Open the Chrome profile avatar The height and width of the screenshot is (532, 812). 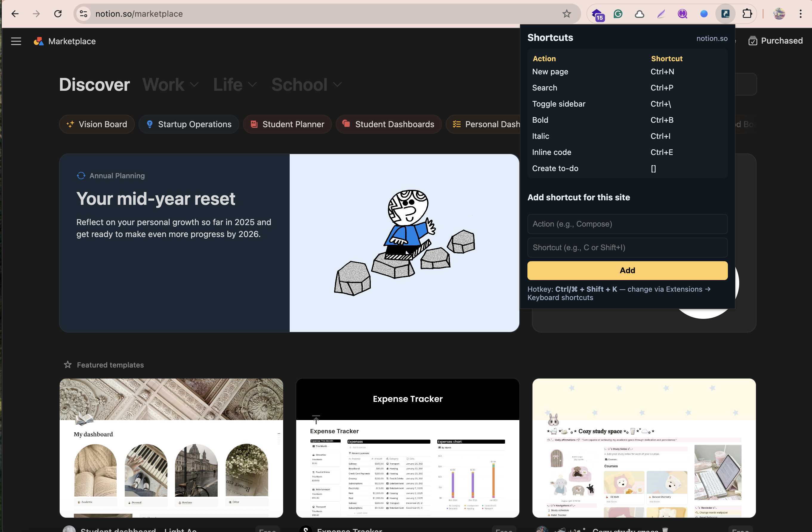point(779,14)
